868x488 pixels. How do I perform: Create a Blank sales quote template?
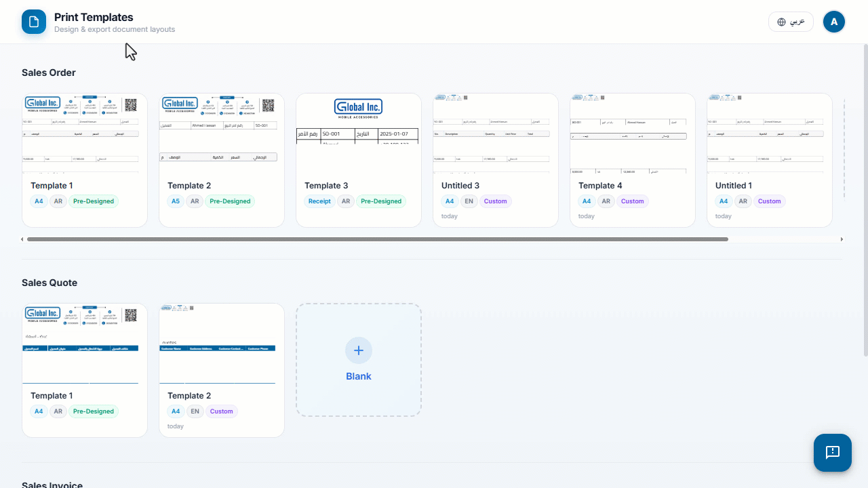pos(359,360)
